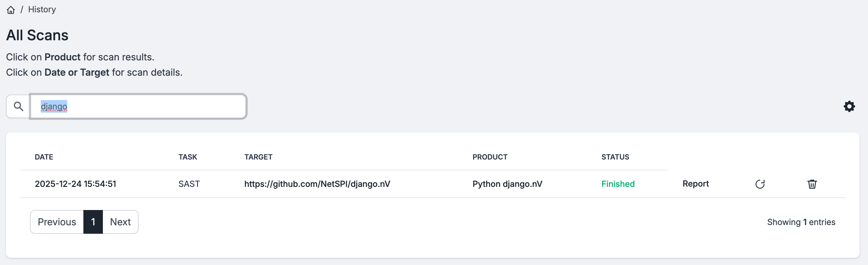This screenshot has width=868, height=265.
Task: Click the home icon in breadcrumb
Action: (11, 10)
